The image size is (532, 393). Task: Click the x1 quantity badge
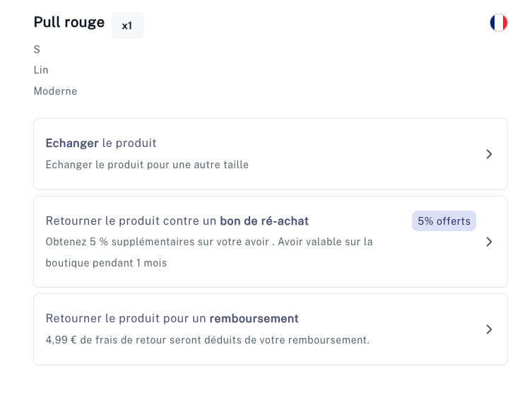pos(127,25)
